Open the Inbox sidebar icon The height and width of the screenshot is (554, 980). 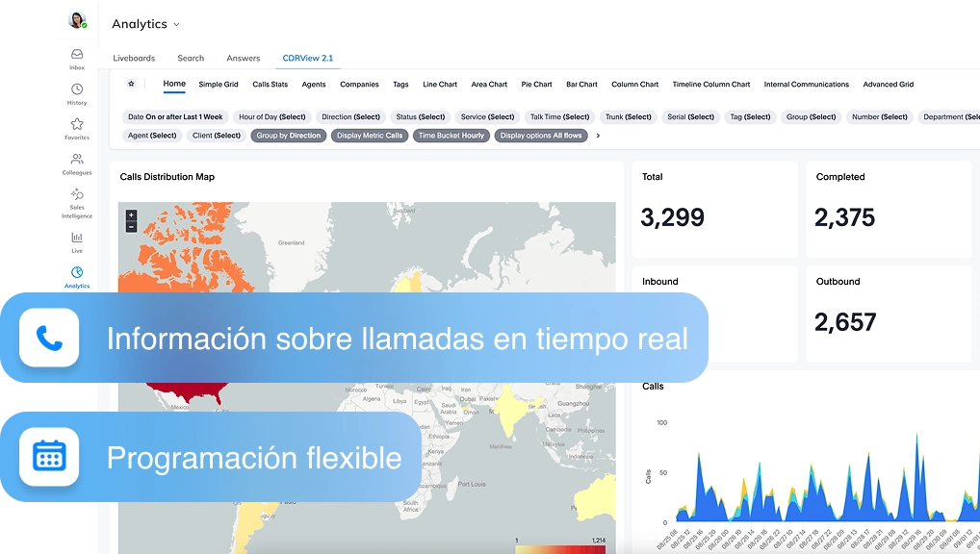click(77, 55)
